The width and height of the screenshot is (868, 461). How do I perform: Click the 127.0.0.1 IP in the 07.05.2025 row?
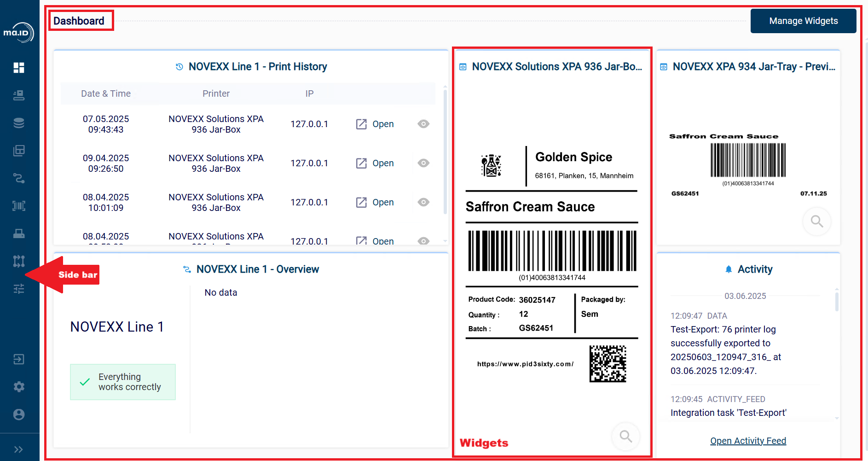tap(309, 124)
